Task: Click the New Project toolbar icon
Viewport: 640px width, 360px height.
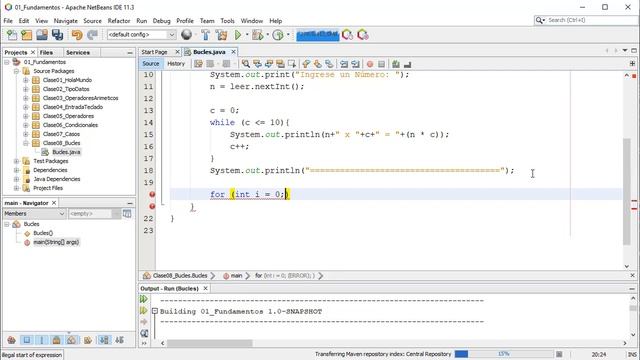Action: [27, 35]
